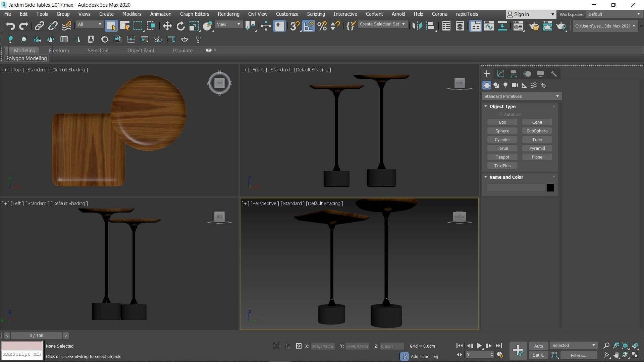Image resolution: width=644 pixels, height=362 pixels.
Task: Select the Select and Link tool
Action: point(40,26)
